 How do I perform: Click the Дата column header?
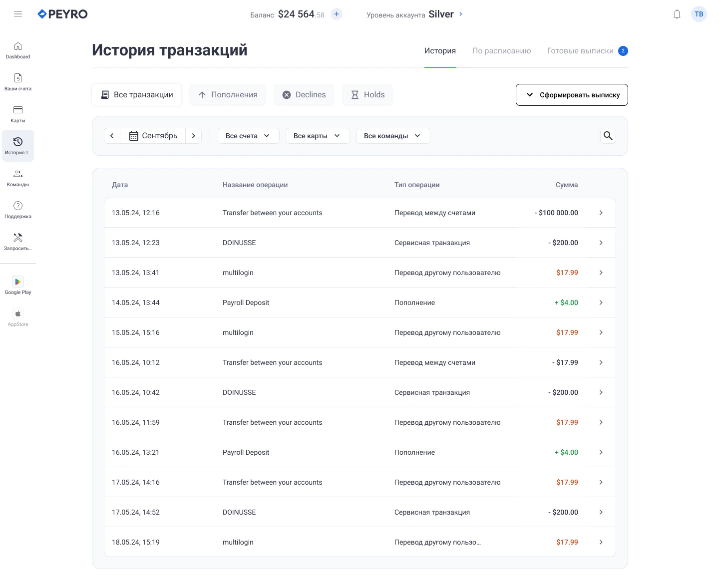click(x=120, y=185)
